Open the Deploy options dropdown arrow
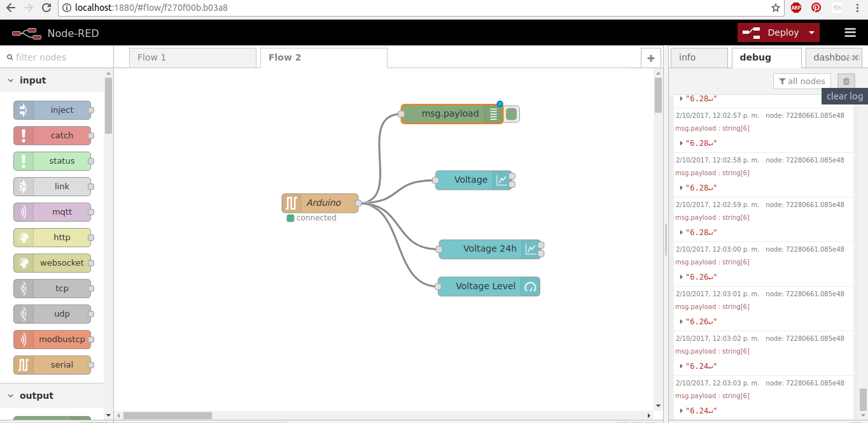This screenshot has height=423, width=868. click(x=811, y=32)
